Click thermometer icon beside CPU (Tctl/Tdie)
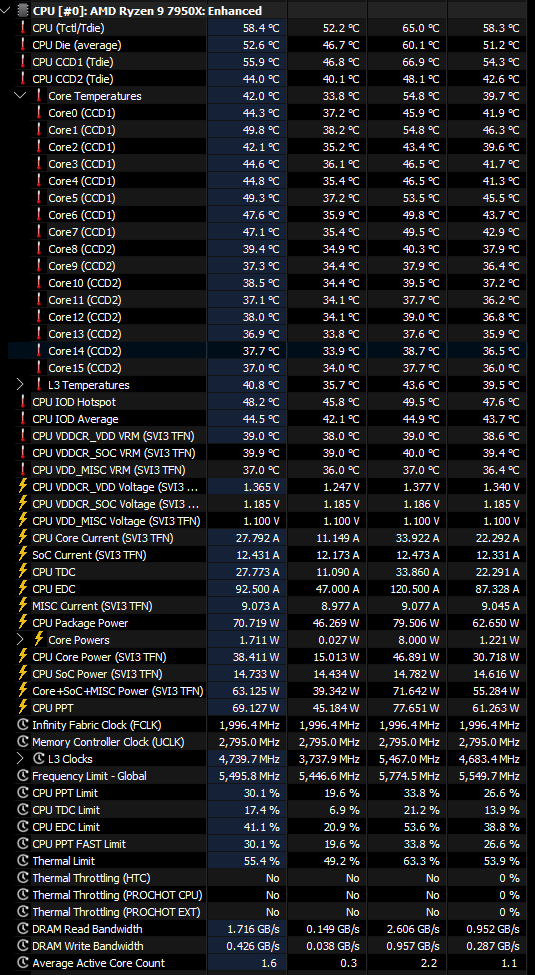 click(x=23, y=27)
